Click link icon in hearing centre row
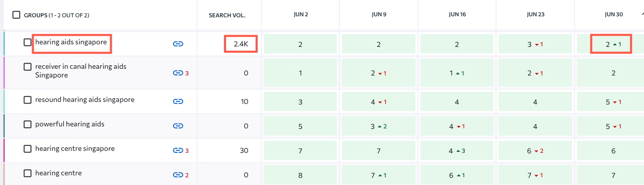644x185 pixels. (178, 175)
